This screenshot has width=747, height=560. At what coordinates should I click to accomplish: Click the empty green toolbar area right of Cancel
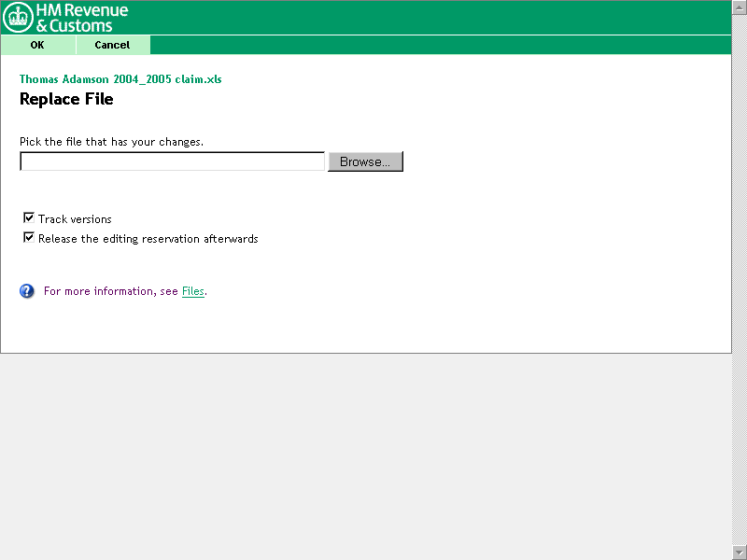point(439,45)
